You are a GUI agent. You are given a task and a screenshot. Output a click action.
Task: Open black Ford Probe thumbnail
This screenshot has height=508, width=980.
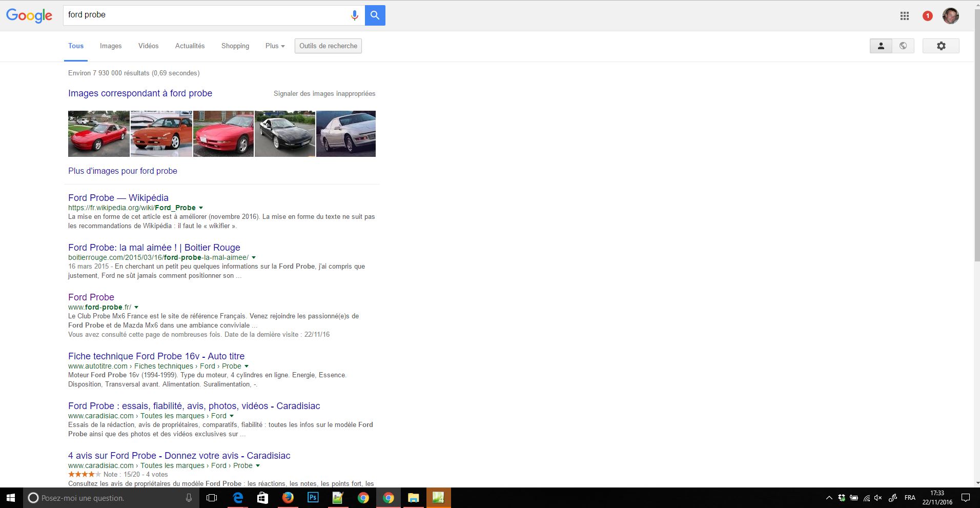coord(285,133)
